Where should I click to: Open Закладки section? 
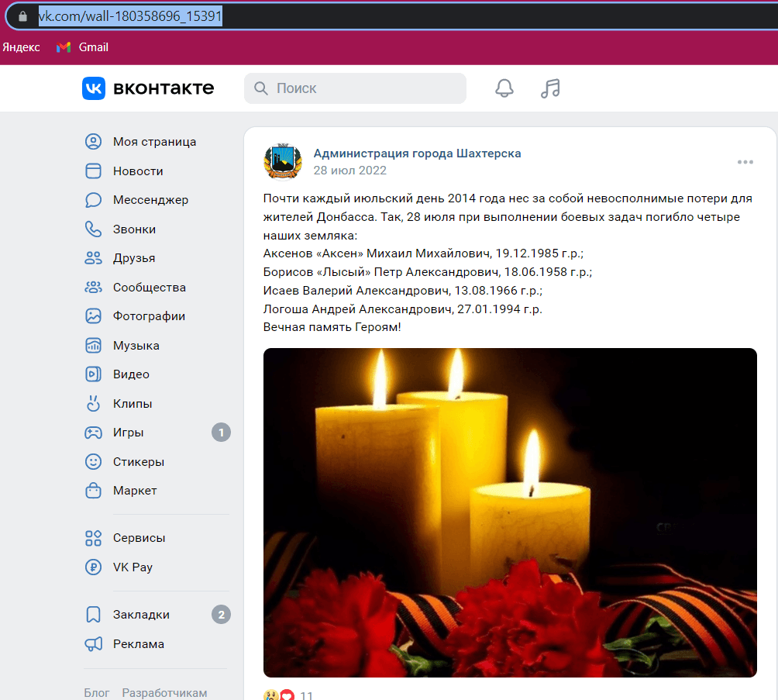141,615
